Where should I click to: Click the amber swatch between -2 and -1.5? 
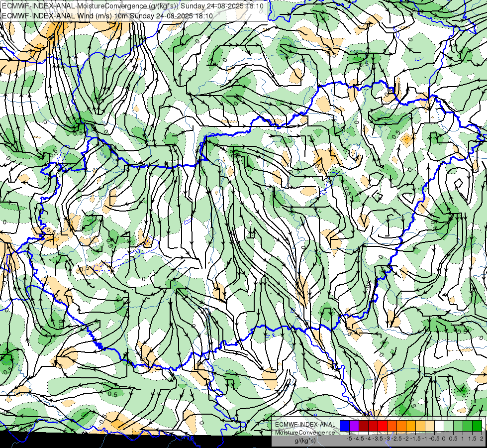coord(411,426)
